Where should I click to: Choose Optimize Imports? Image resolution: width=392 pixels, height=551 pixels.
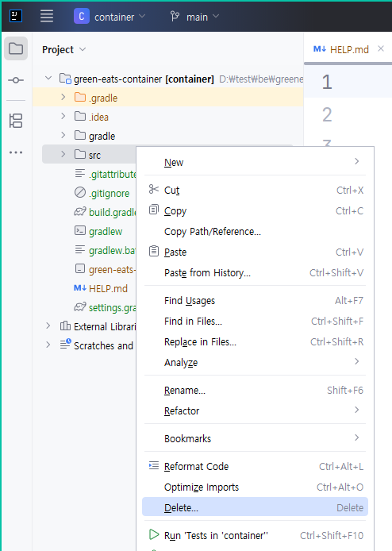[x=255, y=487]
